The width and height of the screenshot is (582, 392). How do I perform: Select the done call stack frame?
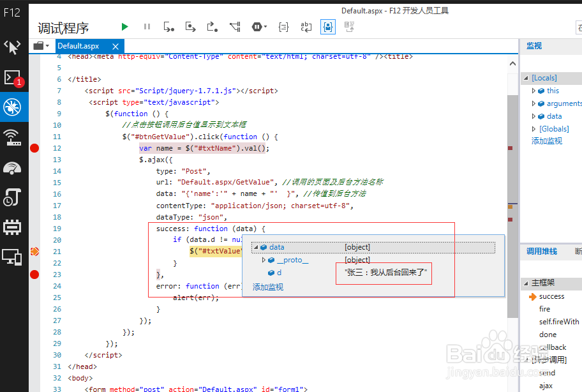click(548, 335)
